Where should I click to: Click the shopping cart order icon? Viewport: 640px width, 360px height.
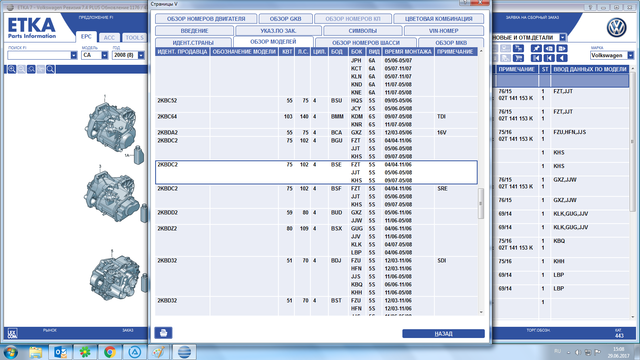(x=519, y=58)
